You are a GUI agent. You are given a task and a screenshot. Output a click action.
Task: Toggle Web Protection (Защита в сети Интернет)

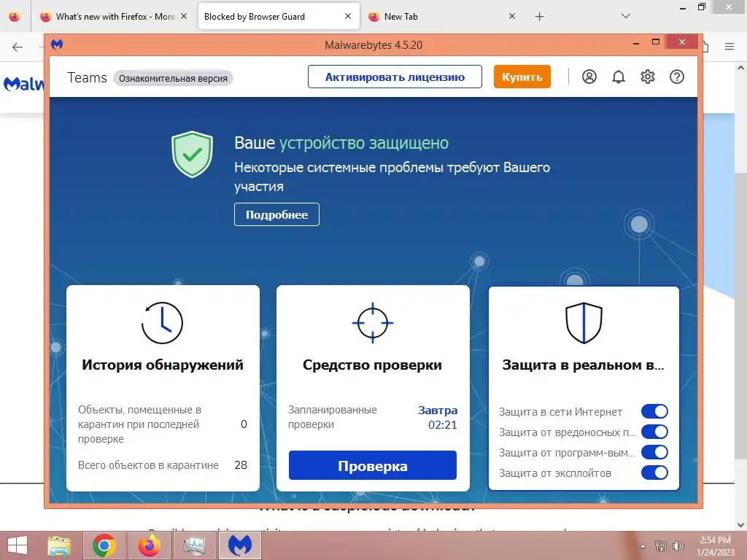click(x=654, y=411)
